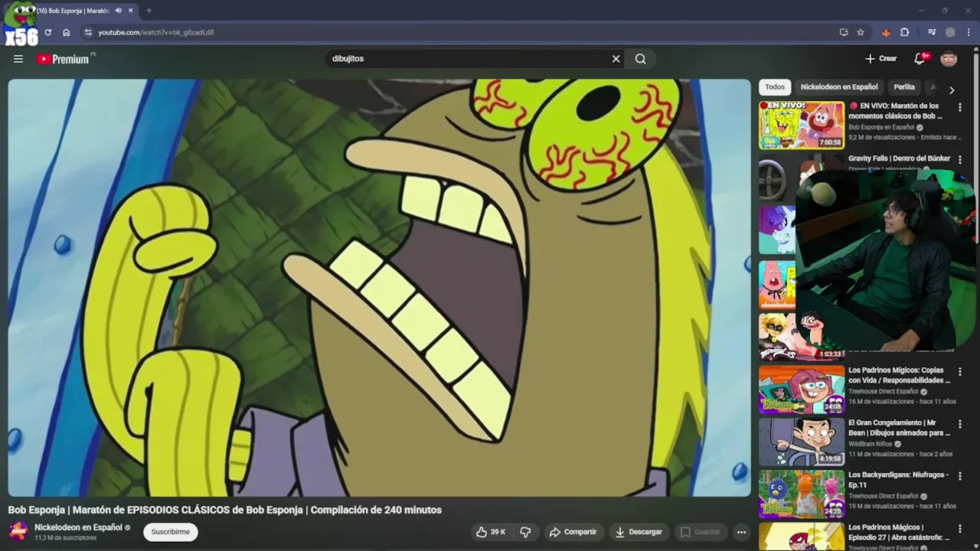Open options for Los Backyardigans video

960,476
